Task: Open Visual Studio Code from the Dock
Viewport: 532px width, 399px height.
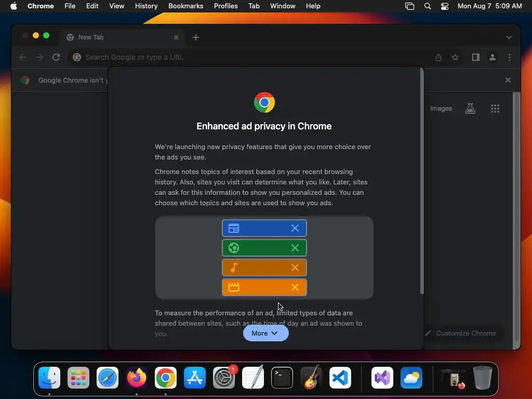Action: point(340,378)
